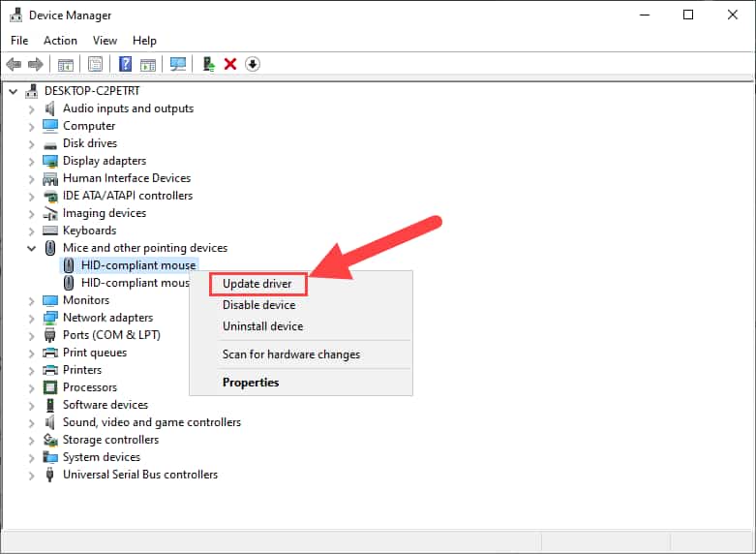
Task: Click the down-arrow disable device toolbar icon
Action: pos(253,64)
